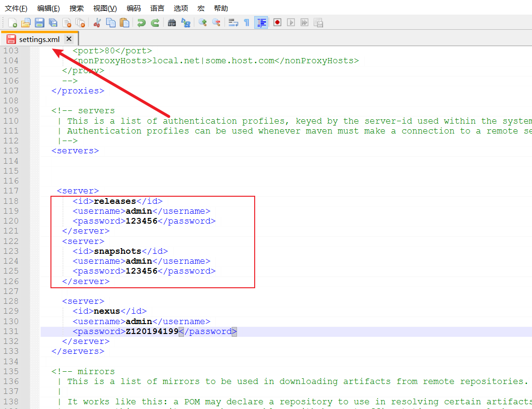Open the 编码 menu
This screenshot has width=532, height=409.
click(133, 8)
